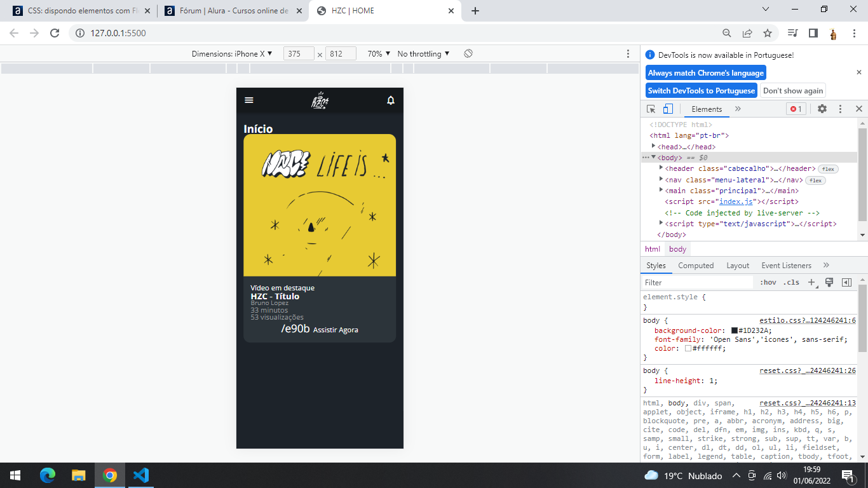Go back in Chrome

14,33
